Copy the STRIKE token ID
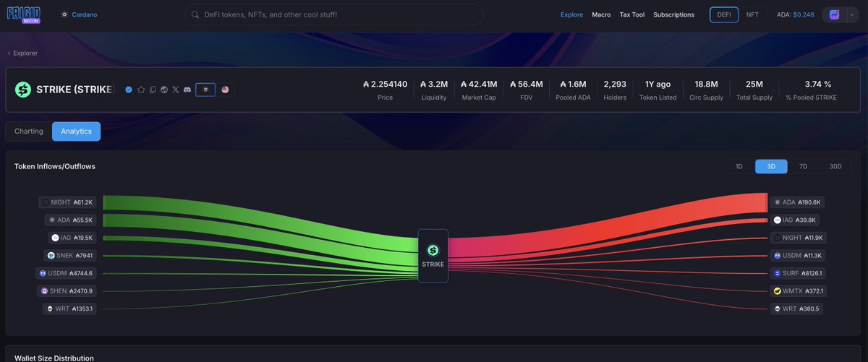This screenshot has height=362, width=868. [153, 90]
